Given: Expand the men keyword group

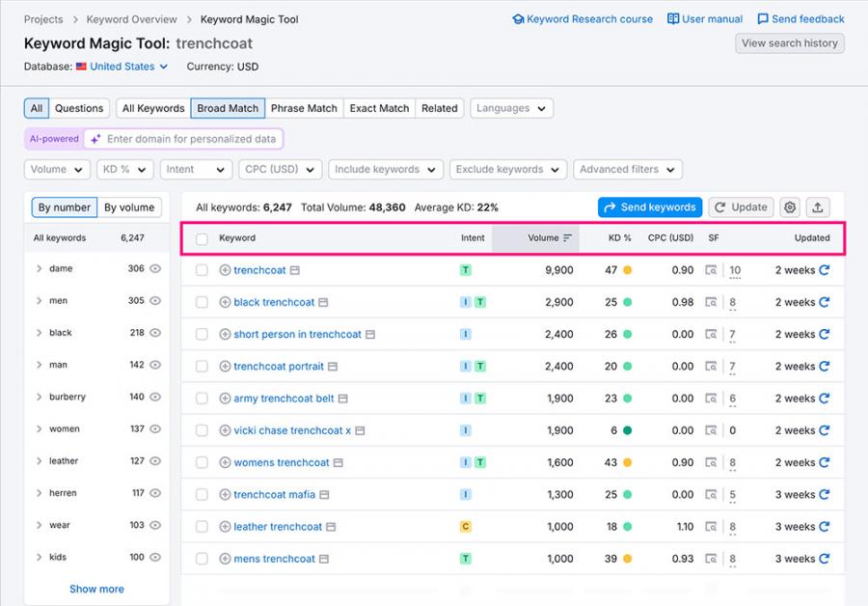Looking at the screenshot, I should [x=39, y=301].
